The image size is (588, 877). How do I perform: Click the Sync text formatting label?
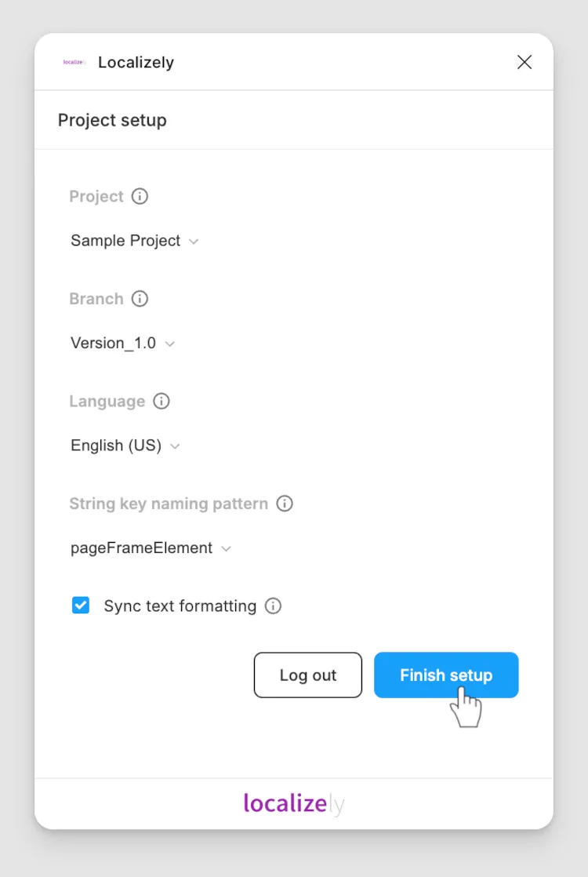tap(180, 606)
